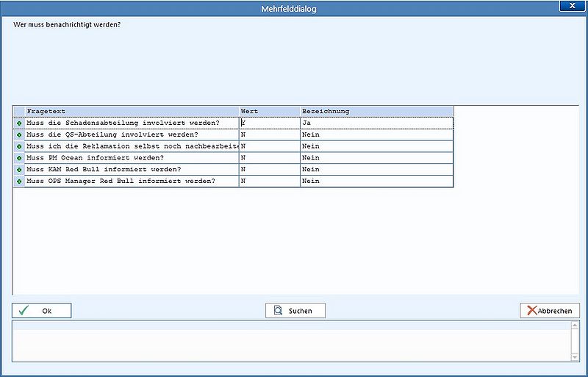Viewport: 588px width, 377px height.
Task: Click scroll down arrow of bottom message box
Action: (575, 356)
